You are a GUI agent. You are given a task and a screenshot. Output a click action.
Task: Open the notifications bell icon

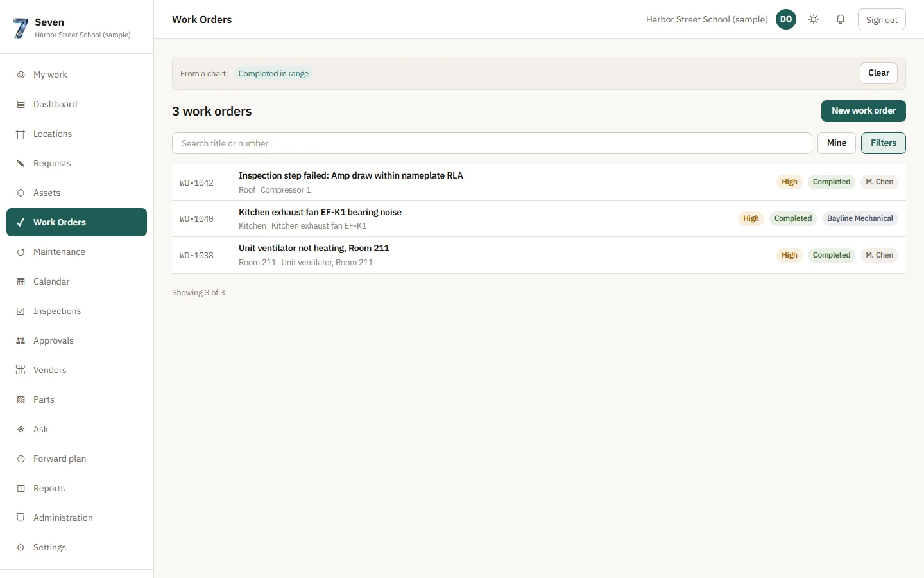pyautogui.click(x=841, y=19)
